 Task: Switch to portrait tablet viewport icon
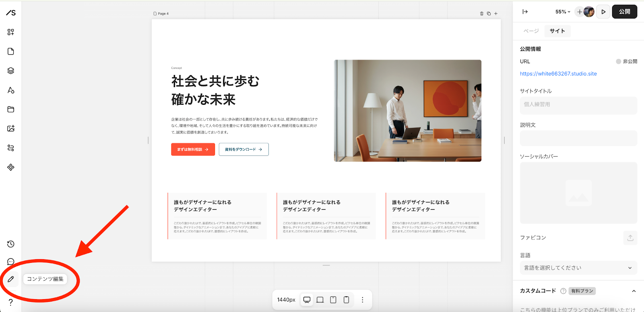coord(333,300)
